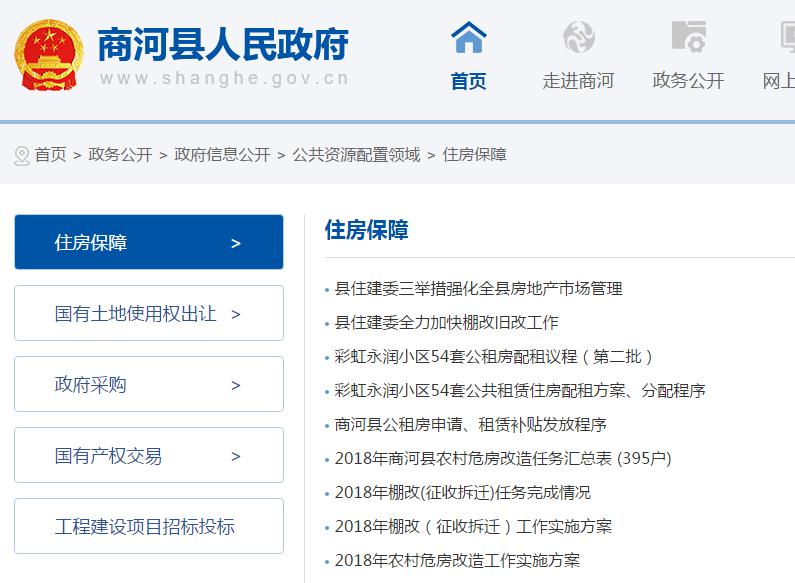
Task: Select 住房保障 sidebar menu item
Action: point(149,242)
